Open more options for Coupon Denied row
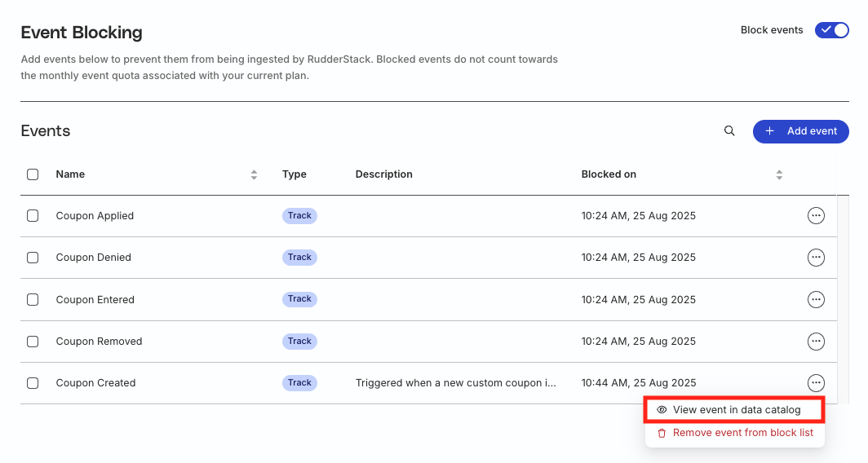The height and width of the screenshot is (463, 868). (816, 258)
